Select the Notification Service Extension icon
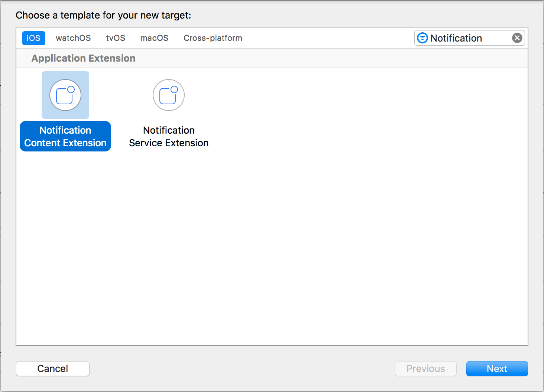This screenshot has width=544, height=392. [x=169, y=95]
